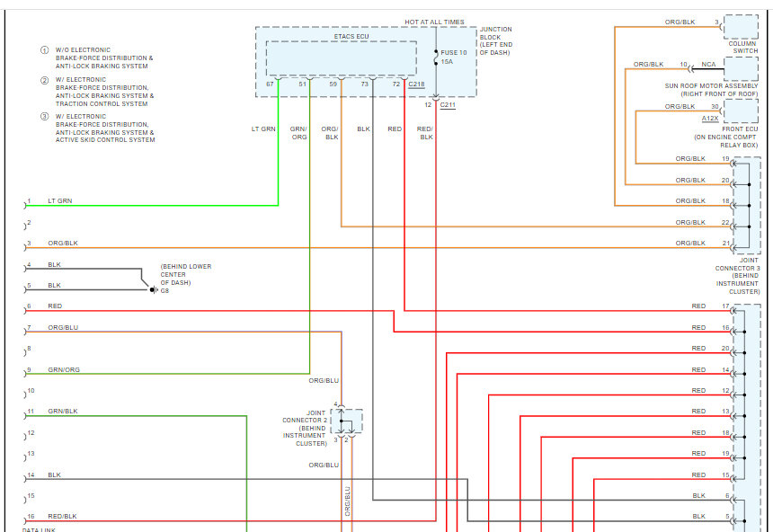The image size is (773, 532).
Task: Select the HOT AT ALL TIMES text
Action: (434, 22)
